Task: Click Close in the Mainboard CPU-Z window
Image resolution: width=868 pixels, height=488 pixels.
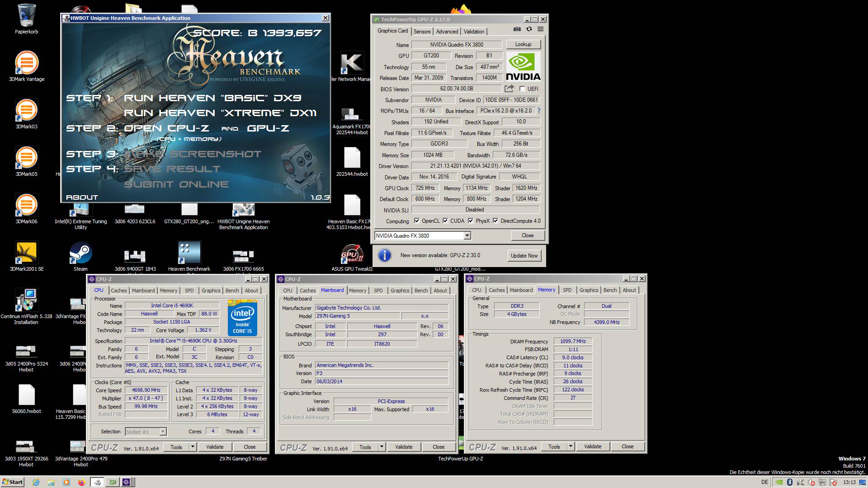Action: pos(439,447)
